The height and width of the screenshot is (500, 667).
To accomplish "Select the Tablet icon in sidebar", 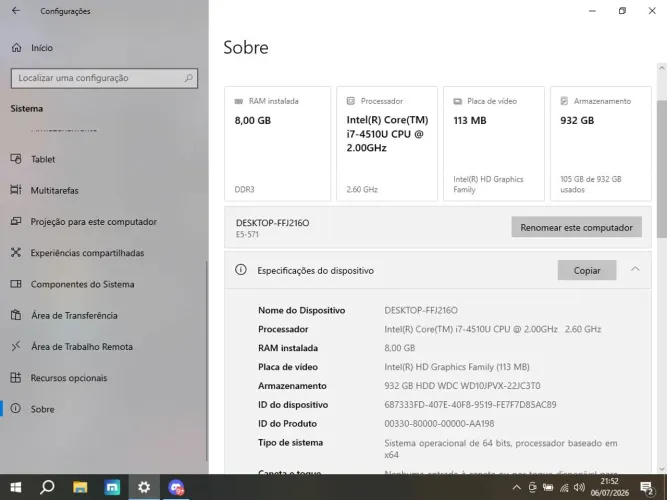I will click(16, 159).
